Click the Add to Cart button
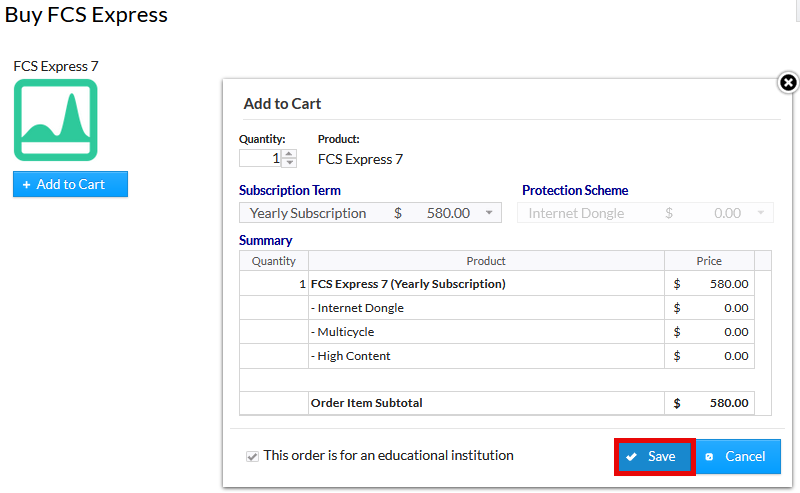 70,184
